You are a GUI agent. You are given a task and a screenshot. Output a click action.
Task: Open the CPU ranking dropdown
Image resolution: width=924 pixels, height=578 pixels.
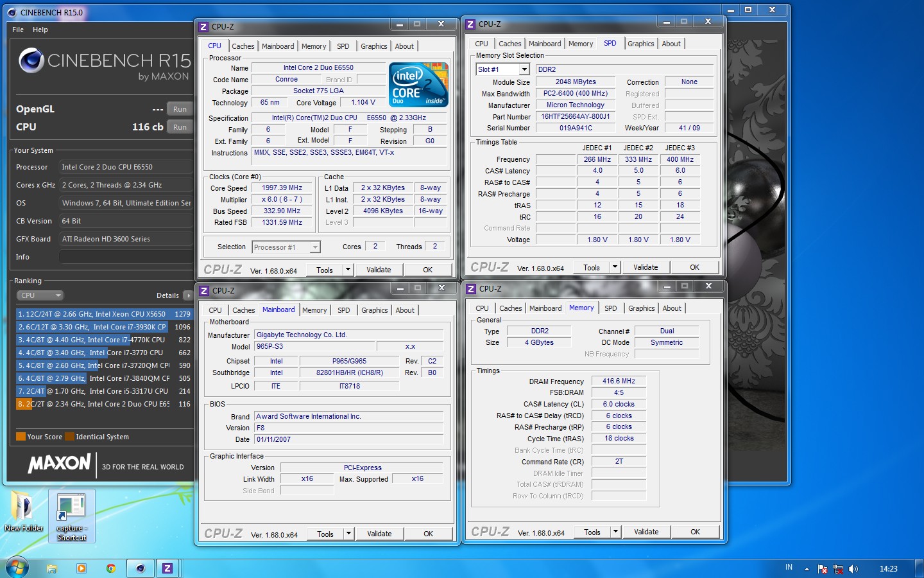click(x=40, y=295)
